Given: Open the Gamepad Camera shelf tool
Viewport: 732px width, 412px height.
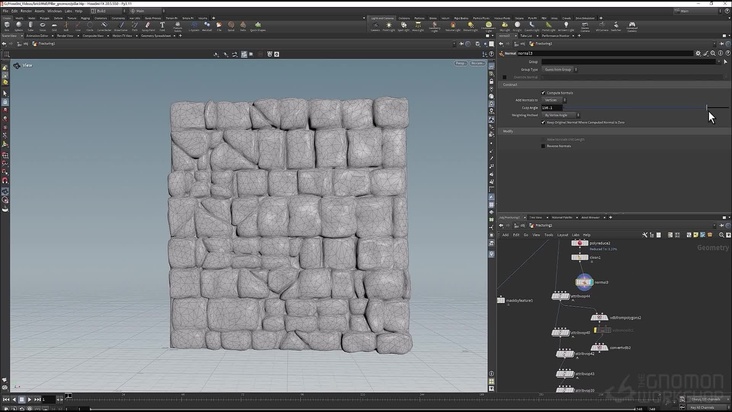Looking at the screenshot, I should click(632, 27).
